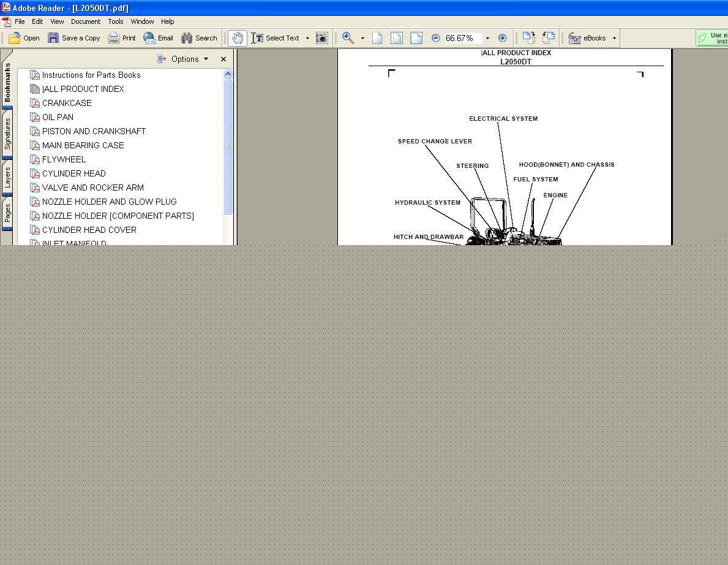728x565 pixels.
Task: Click HYDRAULIC SYSTEM label on diagram
Action: pyautogui.click(x=427, y=203)
